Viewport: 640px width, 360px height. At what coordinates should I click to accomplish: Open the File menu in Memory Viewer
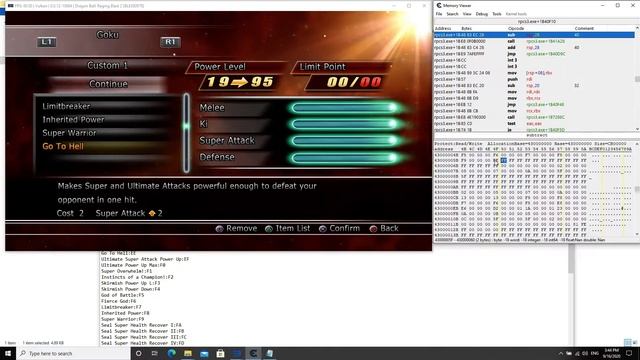click(x=439, y=14)
